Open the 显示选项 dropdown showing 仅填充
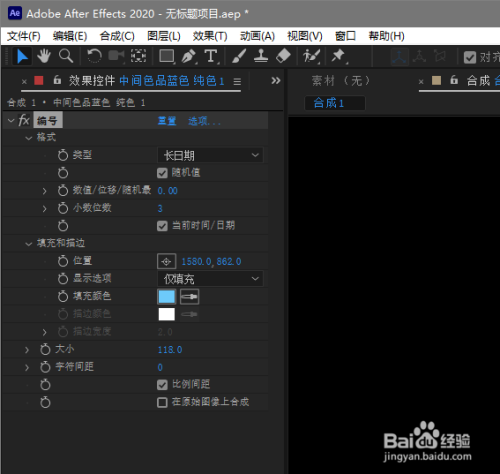This screenshot has width=500, height=474. 210,279
